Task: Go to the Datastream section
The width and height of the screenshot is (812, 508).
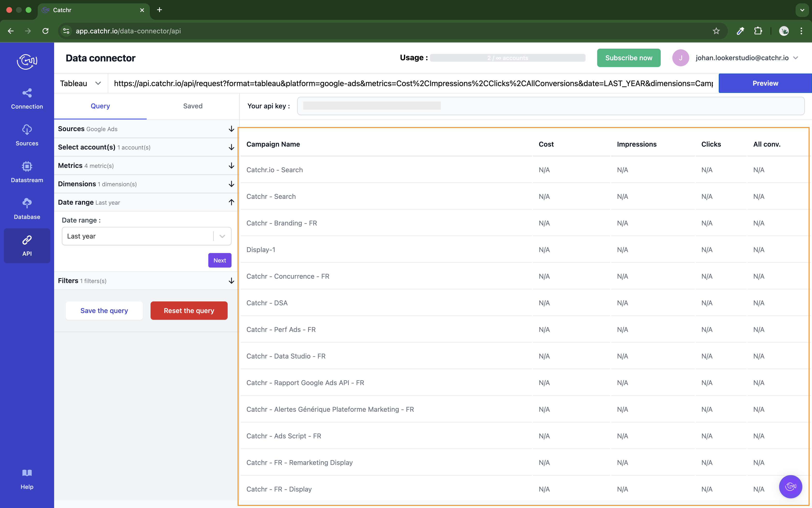Action: pos(27,172)
